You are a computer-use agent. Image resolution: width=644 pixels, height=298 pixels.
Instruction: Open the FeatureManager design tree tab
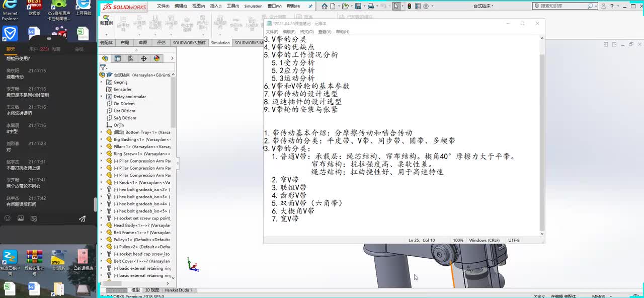(x=105, y=58)
